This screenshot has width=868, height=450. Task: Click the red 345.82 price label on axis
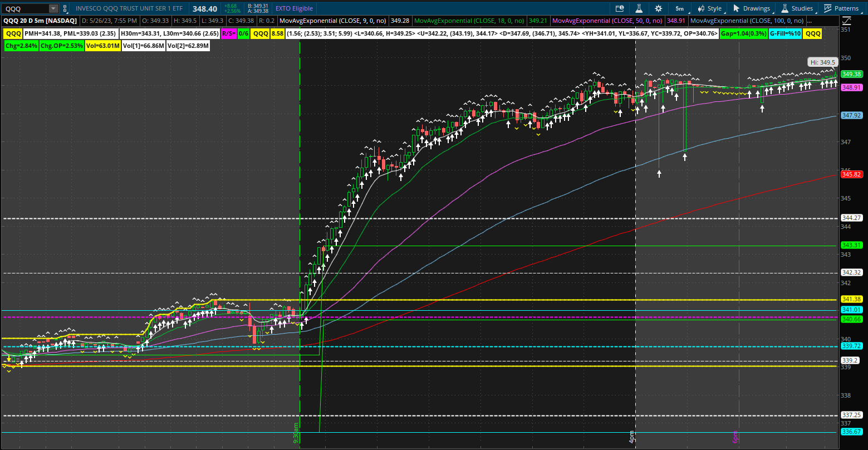(852, 174)
